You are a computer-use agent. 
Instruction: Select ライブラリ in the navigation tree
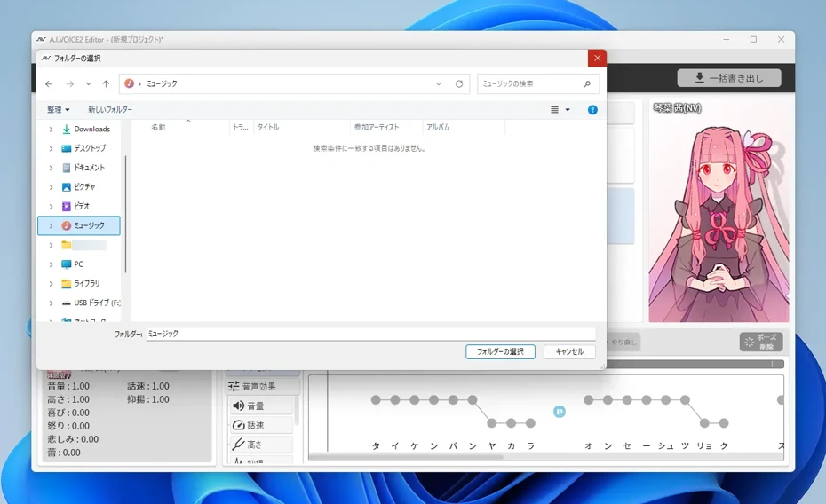(81, 283)
